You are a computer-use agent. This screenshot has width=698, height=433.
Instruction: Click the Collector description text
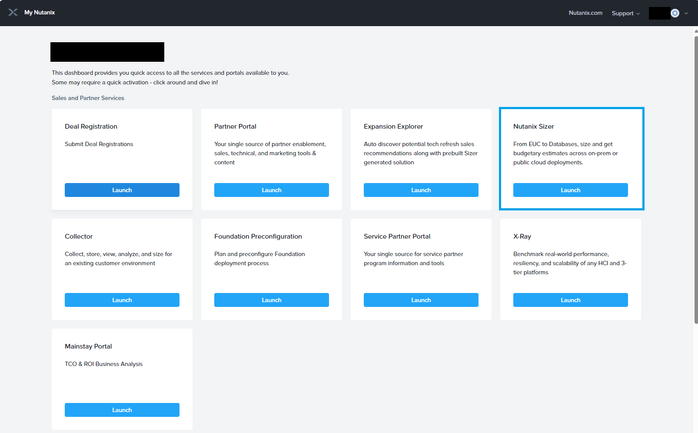pos(118,259)
